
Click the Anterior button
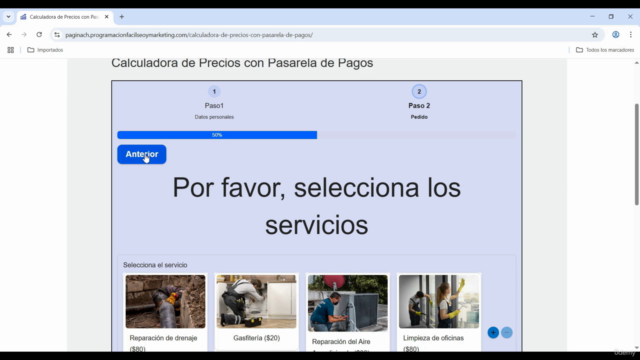142,154
